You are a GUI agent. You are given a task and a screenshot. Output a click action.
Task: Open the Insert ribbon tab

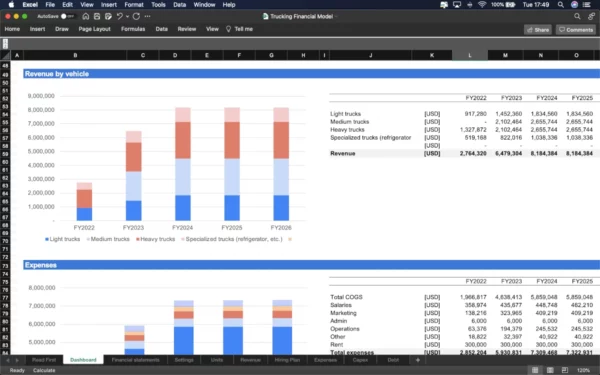click(x=38, y=29)
